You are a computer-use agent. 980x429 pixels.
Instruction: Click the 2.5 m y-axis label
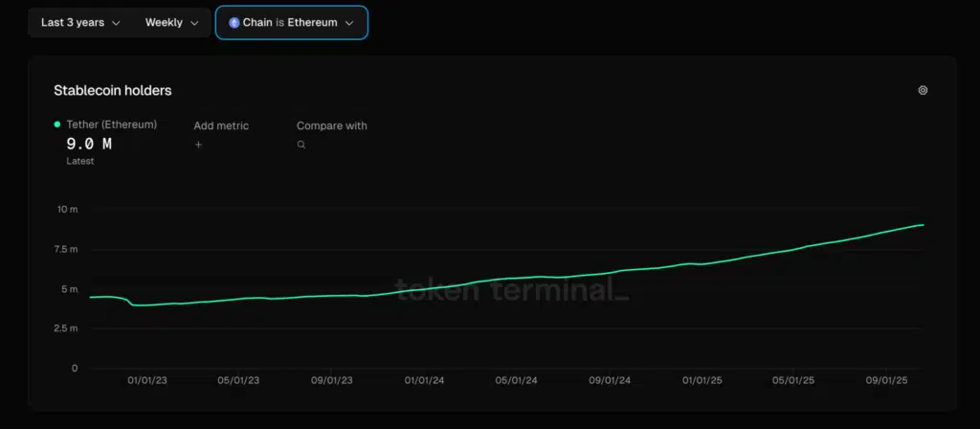pyautogui.click(x=66, y=328)
